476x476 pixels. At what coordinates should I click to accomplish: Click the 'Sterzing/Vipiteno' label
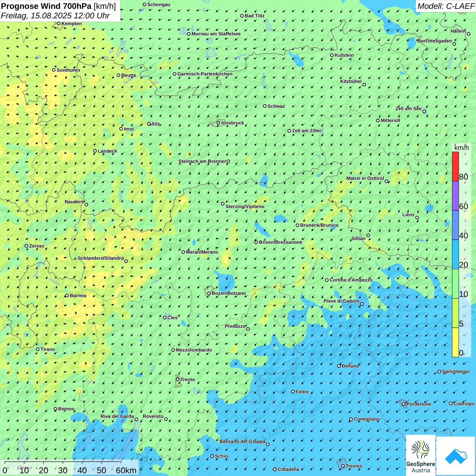click(245, 206)
